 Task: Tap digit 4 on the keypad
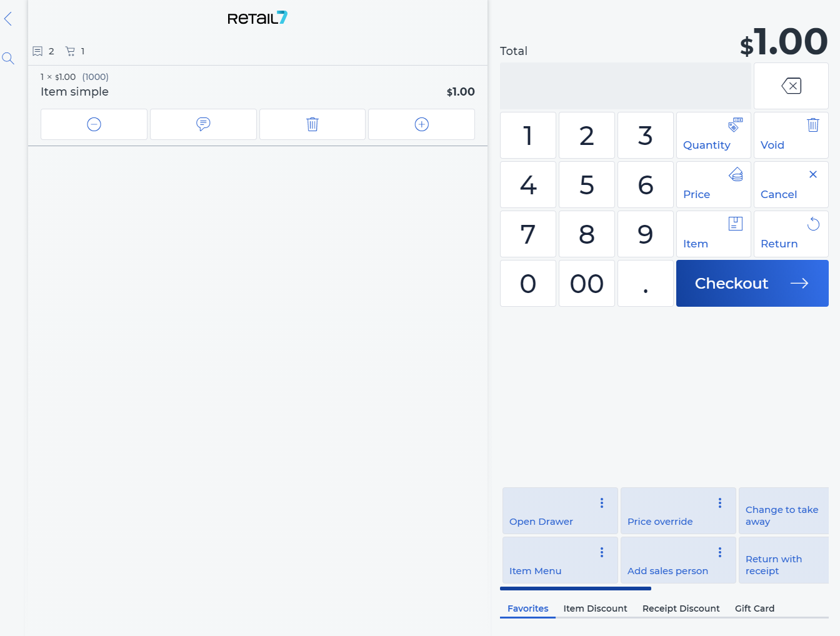click(x=528, y=184)
